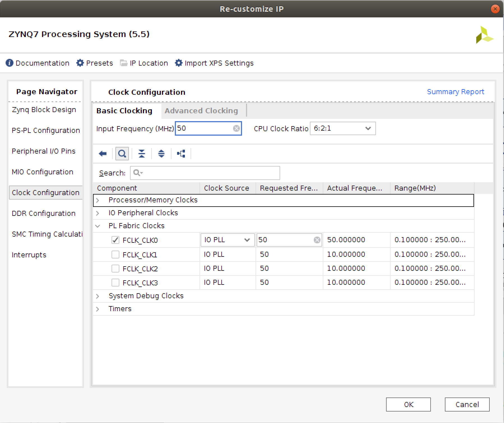
Task: Switch to the Advanced Clocking tab
Action: pyautogui.click(x=201, y=111)
